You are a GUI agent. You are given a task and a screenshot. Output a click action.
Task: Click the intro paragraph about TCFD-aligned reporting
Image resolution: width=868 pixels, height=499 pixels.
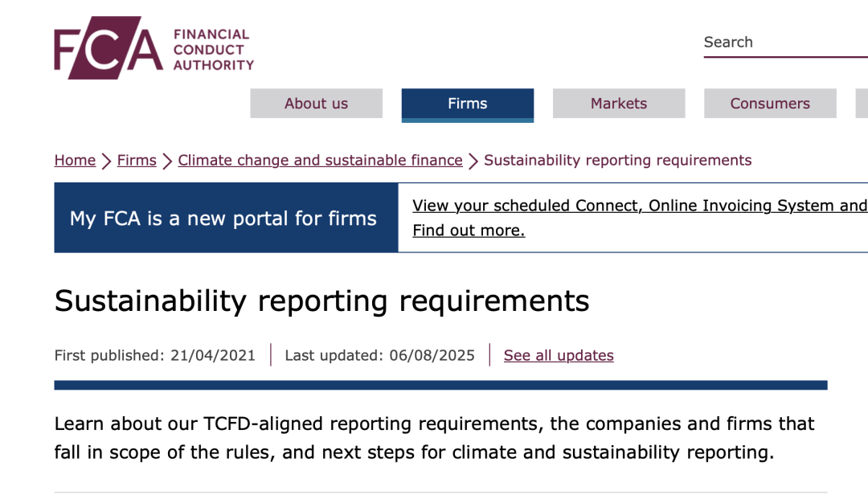434,438
